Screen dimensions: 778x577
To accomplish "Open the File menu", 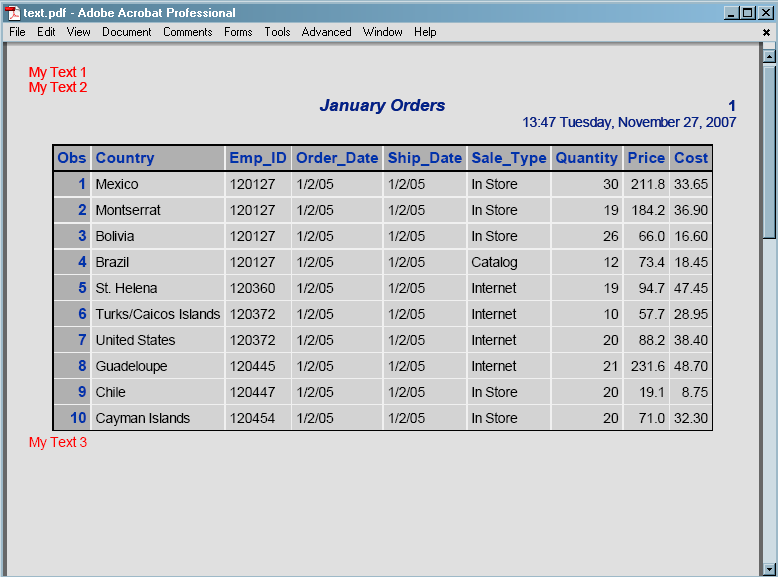I will [x=17, y=32].
